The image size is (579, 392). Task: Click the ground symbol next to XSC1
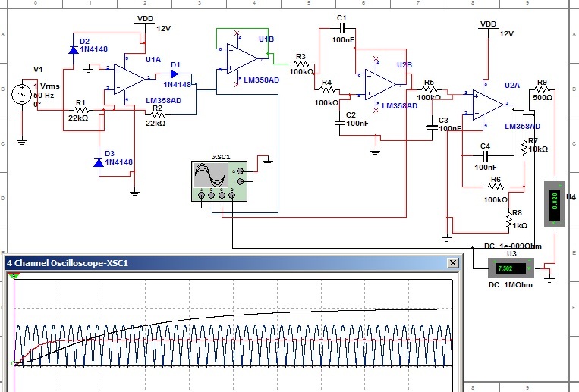pyautogui.click(x=268, y=162)
